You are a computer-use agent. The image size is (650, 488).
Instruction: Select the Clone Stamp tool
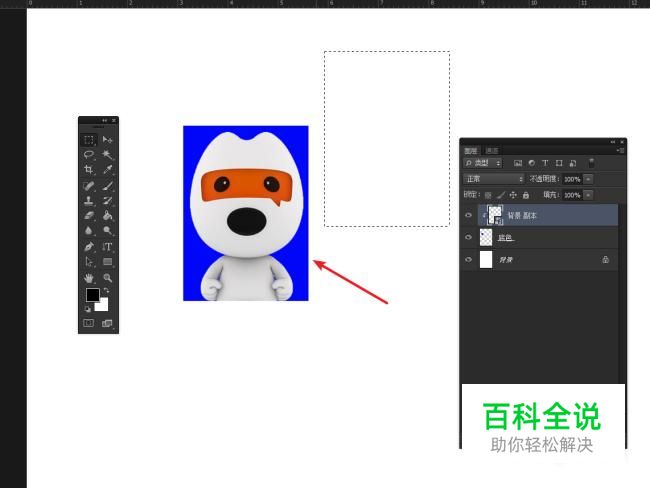click(x=89, y=200)
